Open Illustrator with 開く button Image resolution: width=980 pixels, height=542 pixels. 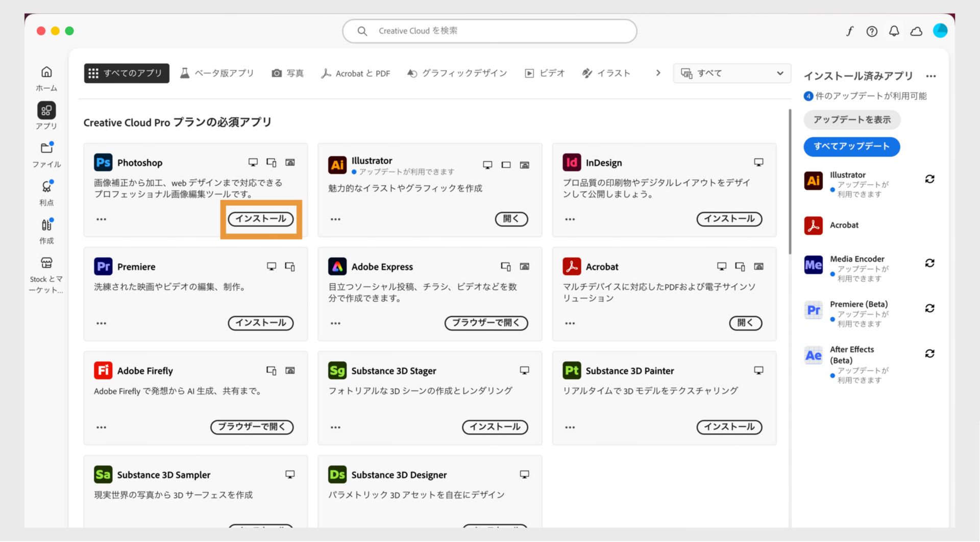click(x=511, y=219)
